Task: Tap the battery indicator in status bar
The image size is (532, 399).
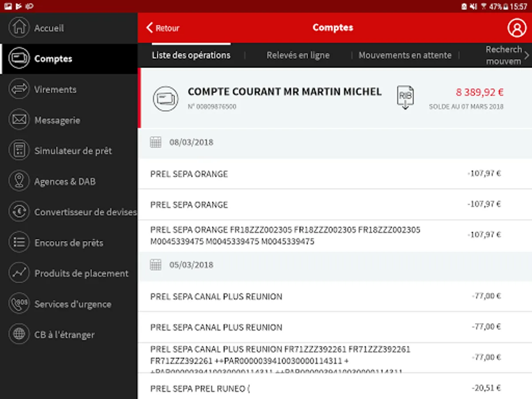Action: pos(505,6)
